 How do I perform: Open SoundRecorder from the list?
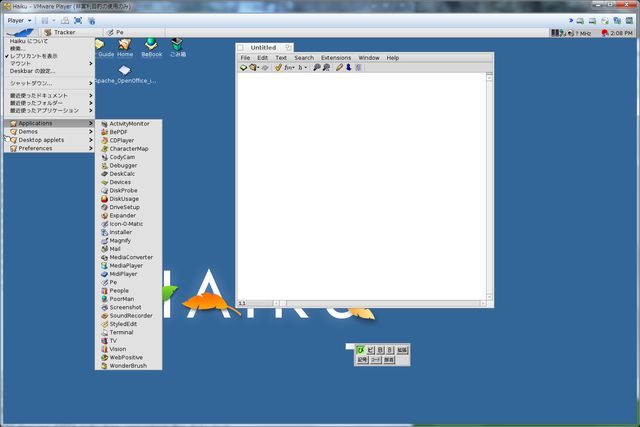coord(129,316)
